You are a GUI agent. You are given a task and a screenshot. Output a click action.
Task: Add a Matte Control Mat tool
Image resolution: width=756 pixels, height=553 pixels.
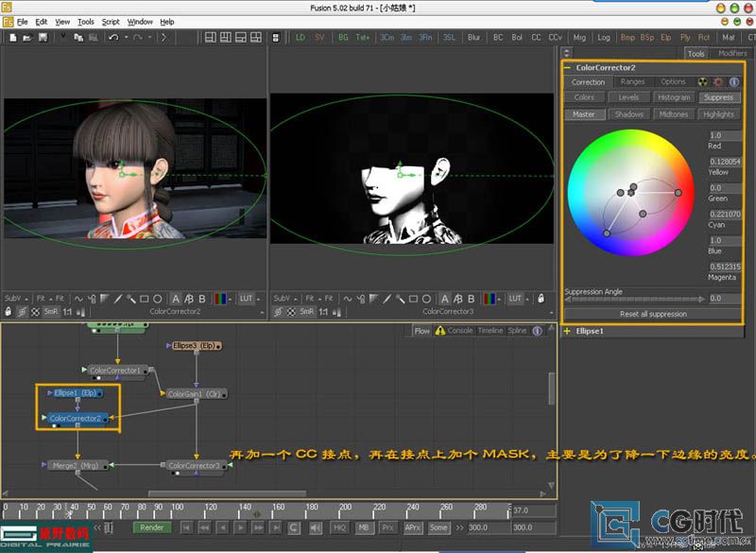click(x=728, y=37)
